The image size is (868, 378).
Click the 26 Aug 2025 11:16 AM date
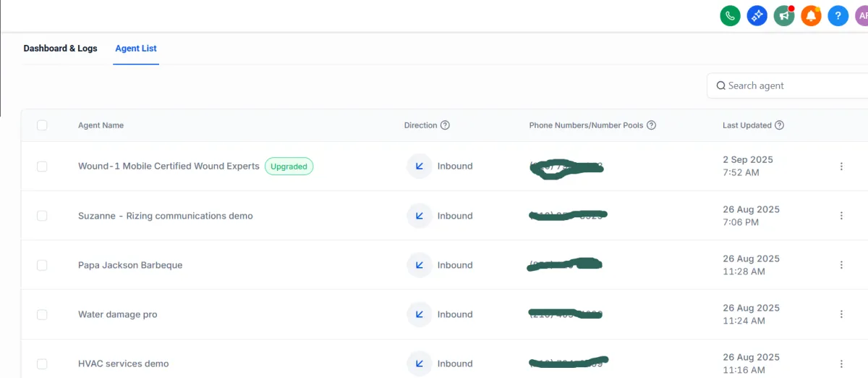(751, 364)
